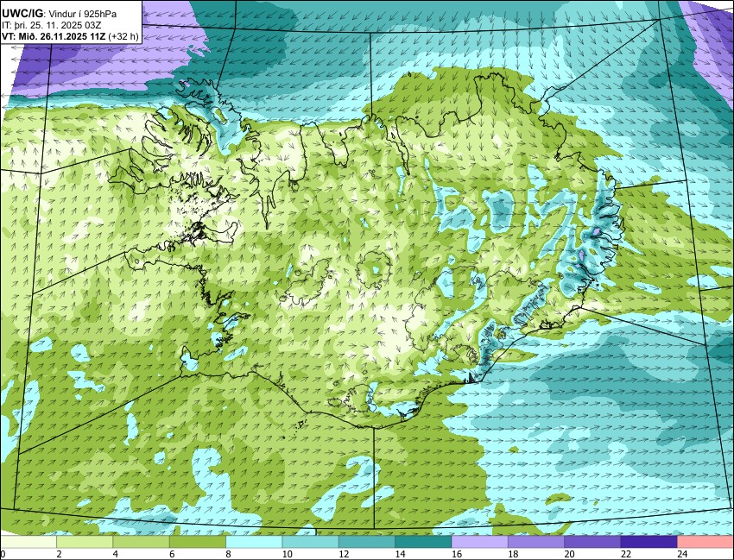Image resolution: width=734 pixels, height=560 pixels.
Task: Click the 4-6 green legend swatch
Action: (x=142, y=542)
